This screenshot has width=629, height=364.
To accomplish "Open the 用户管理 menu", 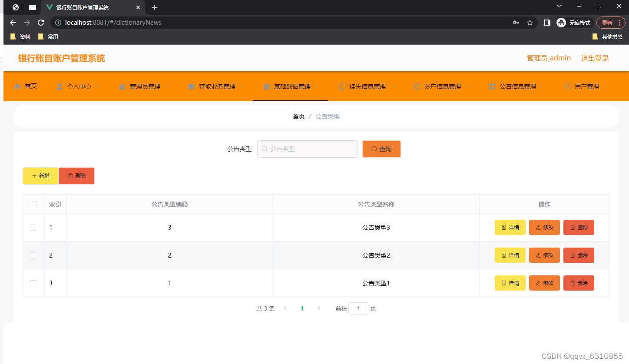I will click(586, 86).
